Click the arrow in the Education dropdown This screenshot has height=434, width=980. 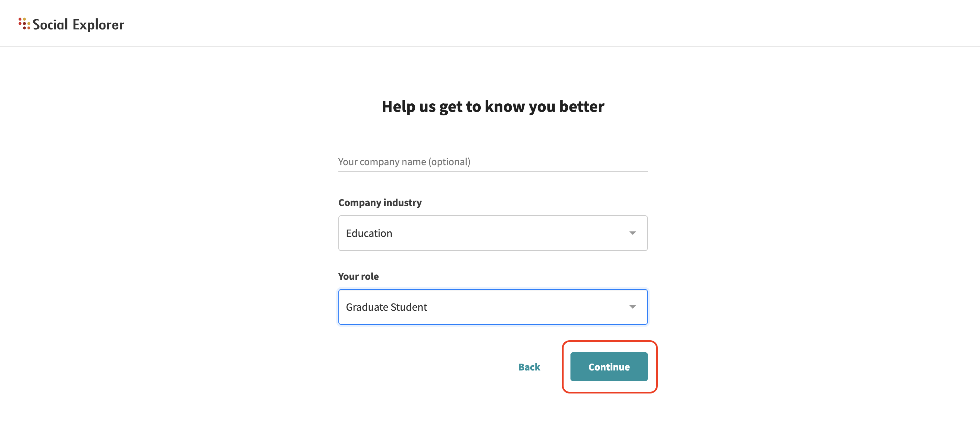coord(632,233)
